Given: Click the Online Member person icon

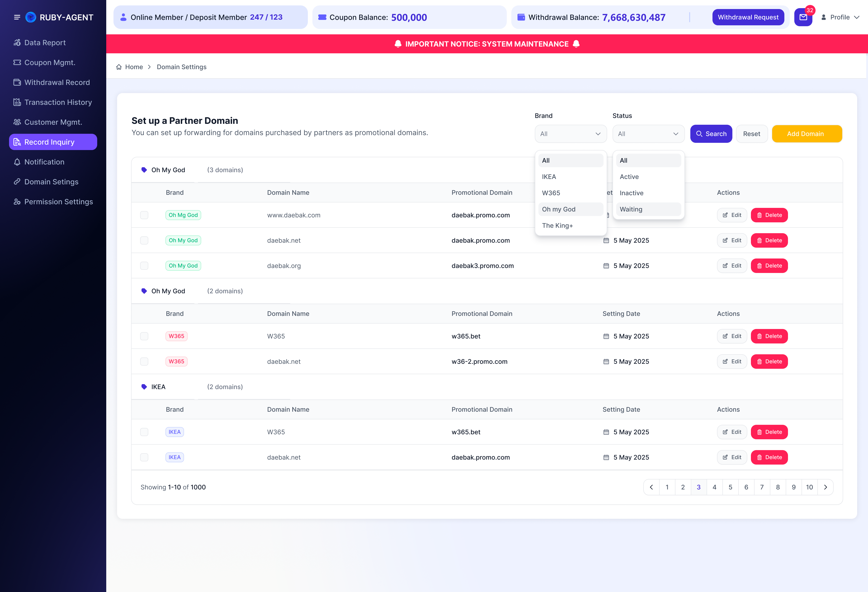Looking at the screenshot, I should click(123, 17).
